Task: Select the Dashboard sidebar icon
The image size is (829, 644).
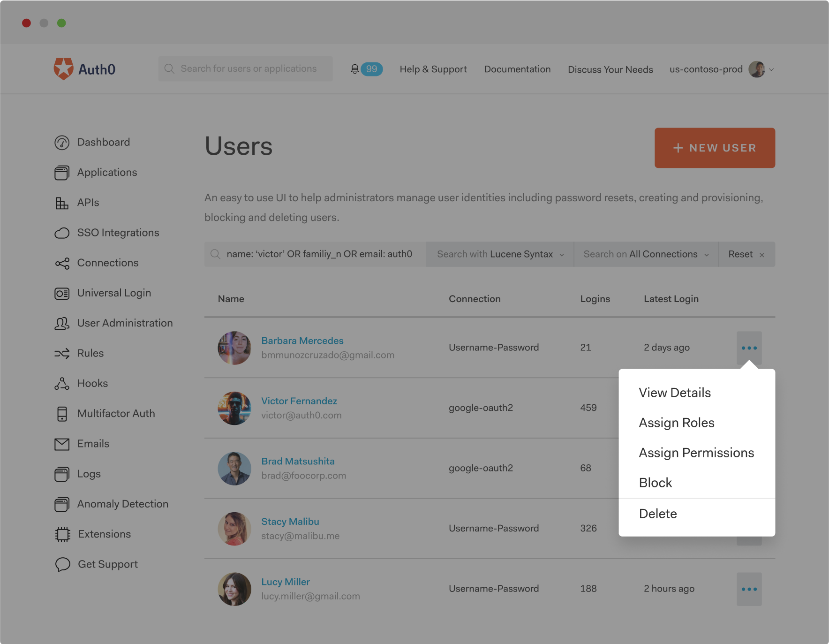Action: pos(62,142)
